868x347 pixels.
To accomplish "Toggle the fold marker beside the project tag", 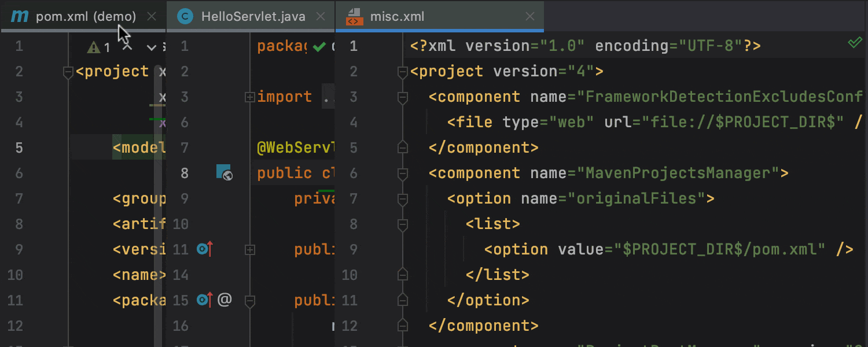I will pos(402,72).
